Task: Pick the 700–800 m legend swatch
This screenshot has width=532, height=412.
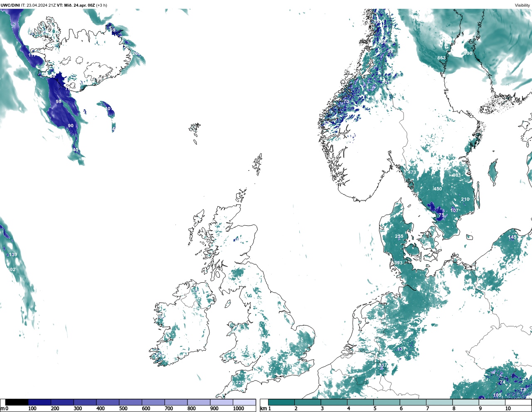Action: [176, 402]
